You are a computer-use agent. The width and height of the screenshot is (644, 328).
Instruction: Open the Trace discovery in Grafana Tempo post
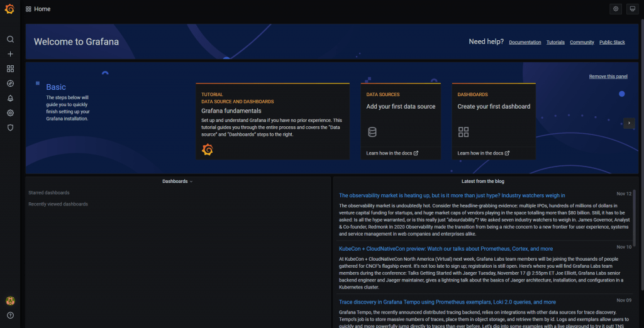(447, 302)
